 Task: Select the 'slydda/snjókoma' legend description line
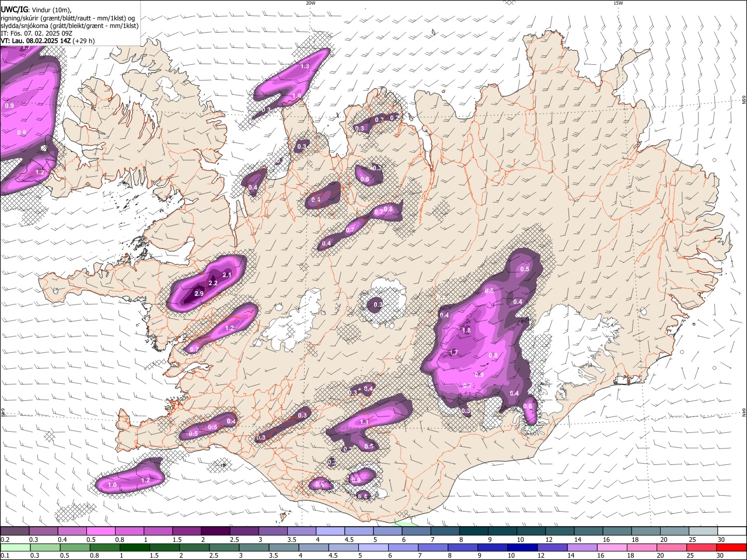click(x=69, y=26)
